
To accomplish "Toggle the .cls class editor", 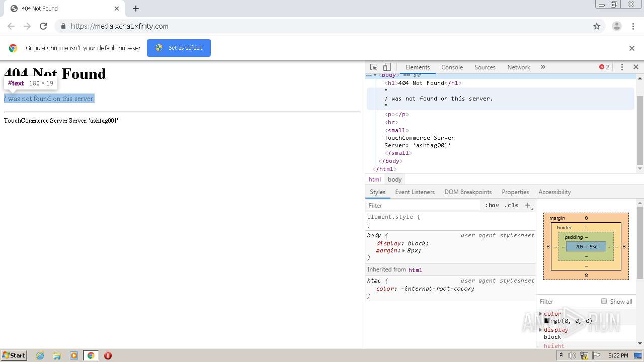I will coord(511,205).
